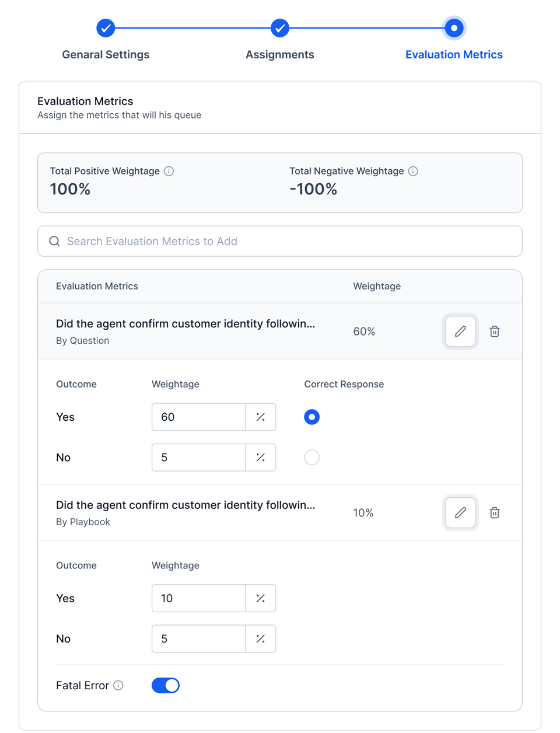
Task: Click the trash icon beside the Playbook metric
Action: pos(494,512)
